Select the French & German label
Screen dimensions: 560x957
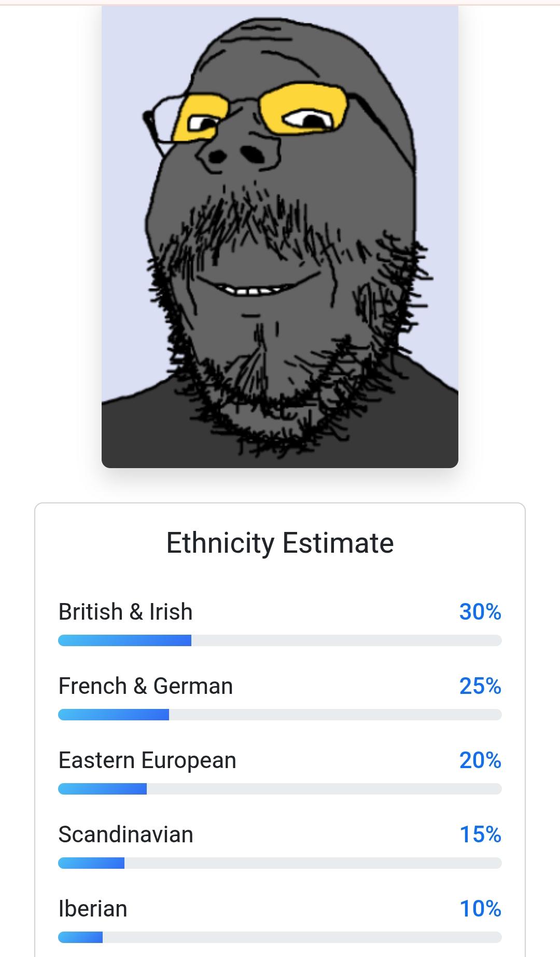coord(146,686)
